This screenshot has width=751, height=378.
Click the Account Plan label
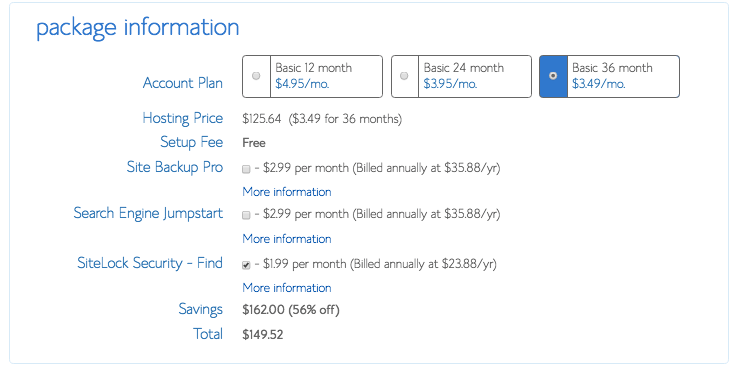tap(182, 83)
